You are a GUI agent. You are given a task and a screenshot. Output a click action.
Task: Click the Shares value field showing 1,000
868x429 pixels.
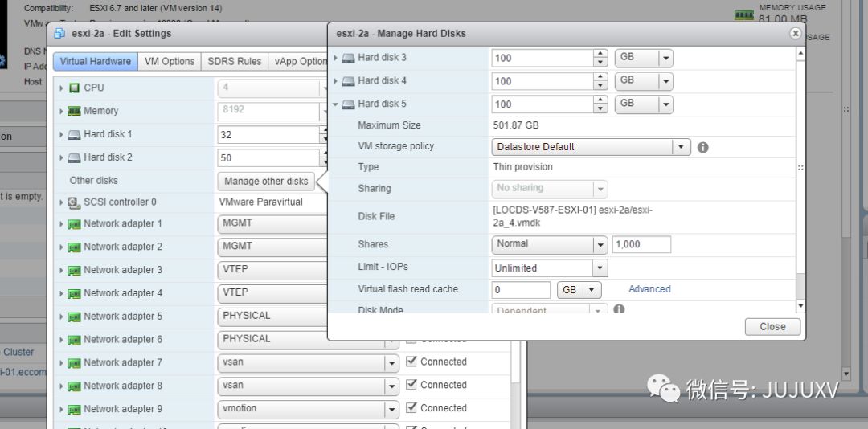(x=641, y=244)
